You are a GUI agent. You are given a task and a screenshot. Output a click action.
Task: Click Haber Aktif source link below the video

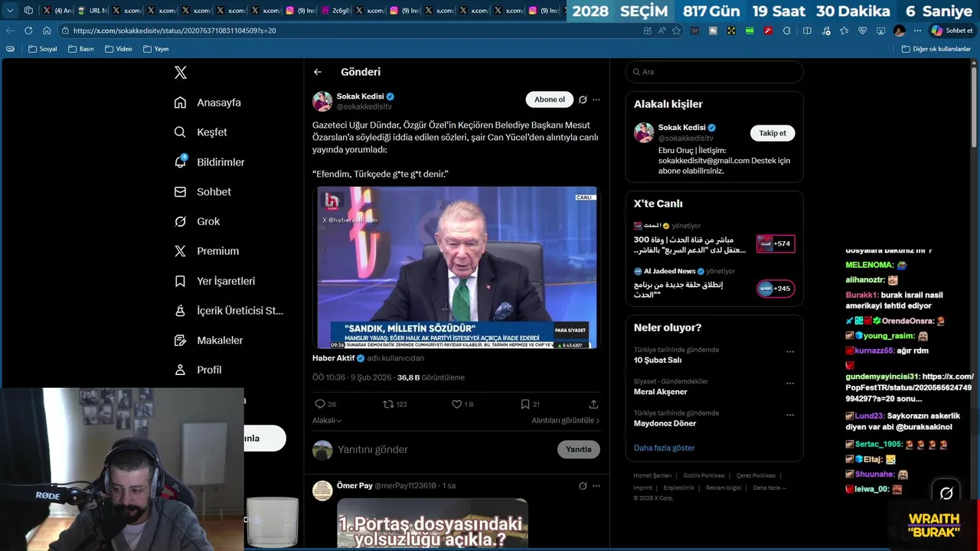333,358
